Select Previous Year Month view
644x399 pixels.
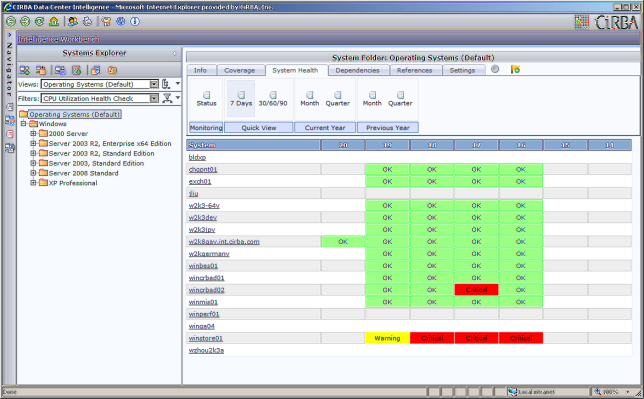(x=372, y=99)
